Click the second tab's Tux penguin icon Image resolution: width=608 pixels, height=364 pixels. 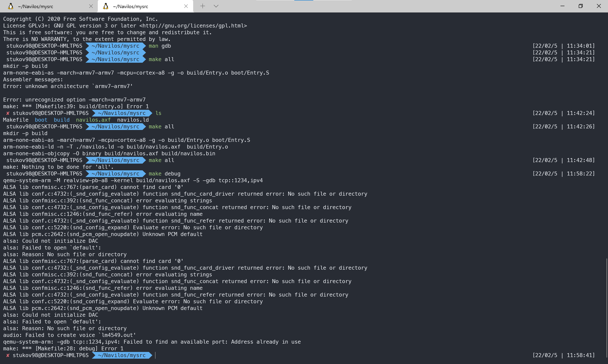pyautogui.click(x=105, y=6)
